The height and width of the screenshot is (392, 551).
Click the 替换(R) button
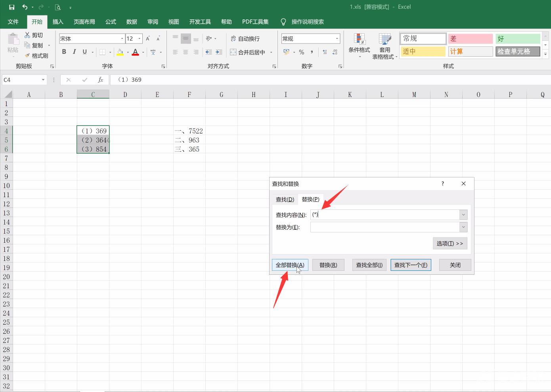pyautogui.click(x=328, y=265)
